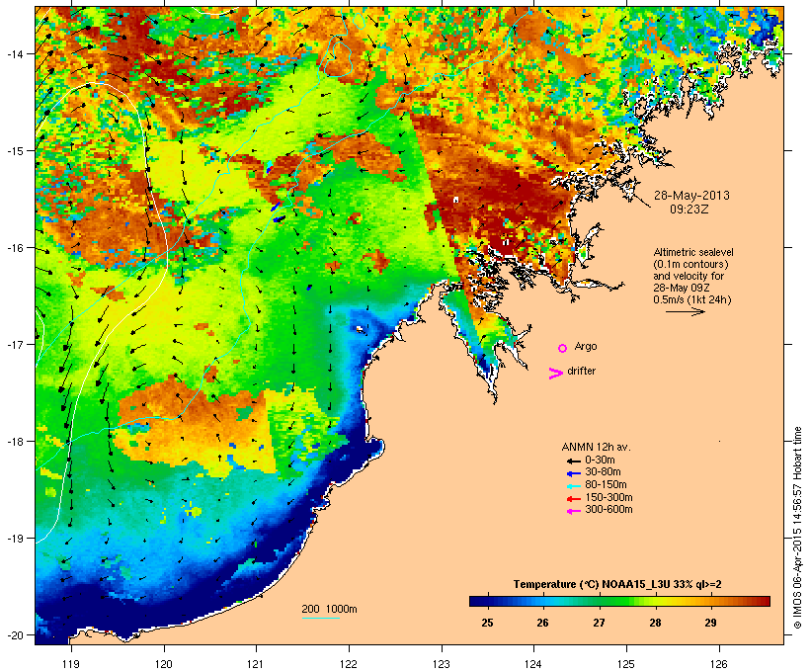This screenshot has height=672, width=810.
Task: Click the blue 30-80m legend arrow
Action: coord(574,473)
